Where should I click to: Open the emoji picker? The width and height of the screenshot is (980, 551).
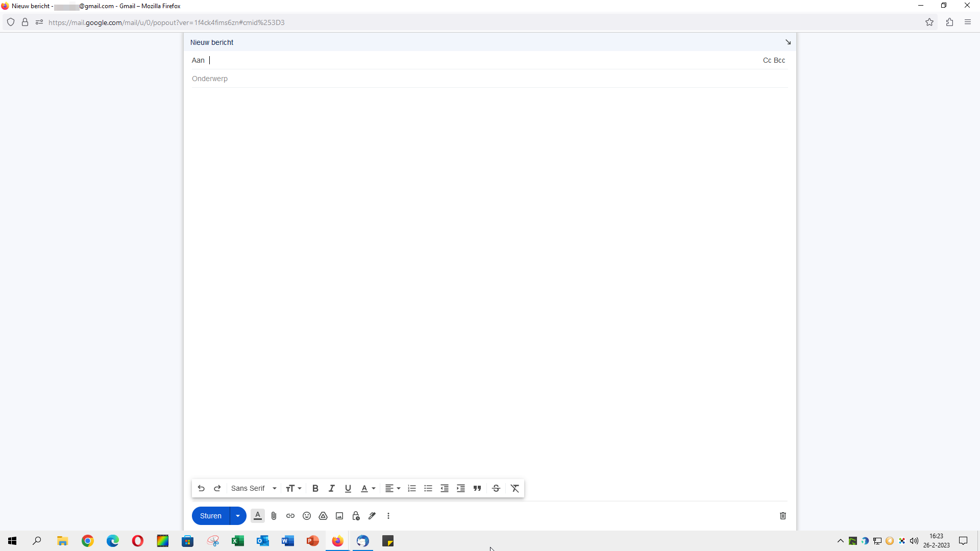[306, 516]
